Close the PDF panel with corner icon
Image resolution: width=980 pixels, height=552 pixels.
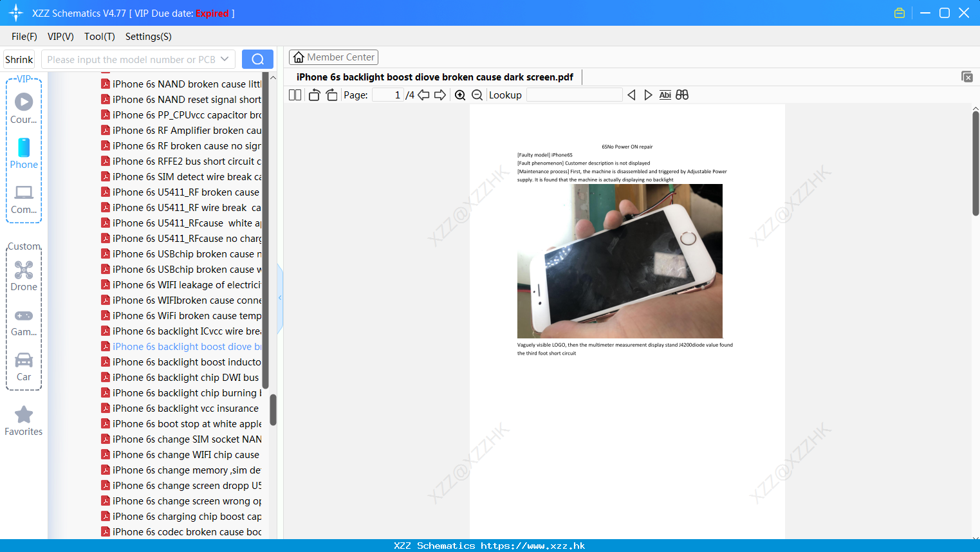[x=966, y=77]
